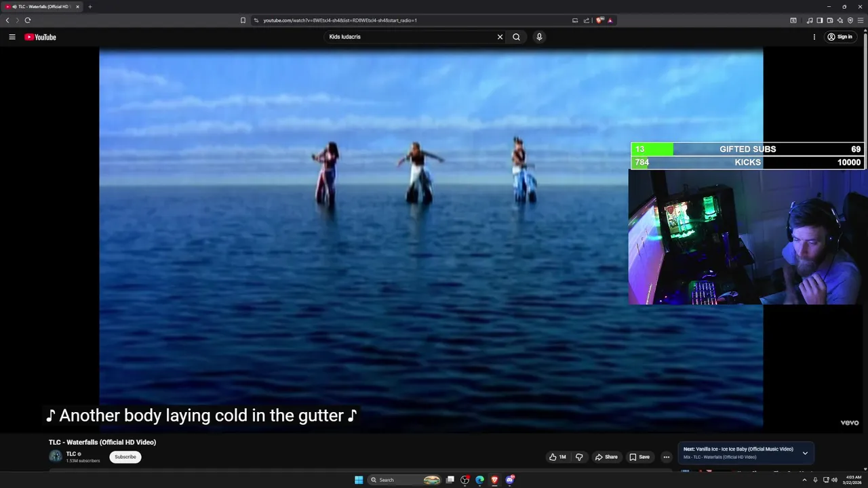This screenshot has height=488, width=868.
Task: Expand the Next: Vanilla Ice playlist panel
Action: pyautogui.click(x=805, y=453)
